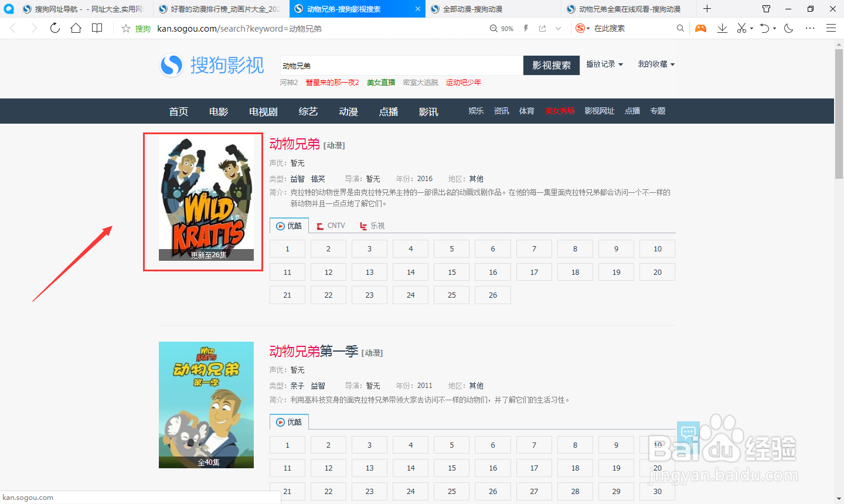The image size is (844, 504).
Task: Play episode 28 of 动物兄弟第一季
Action: [x=576, y=492]
